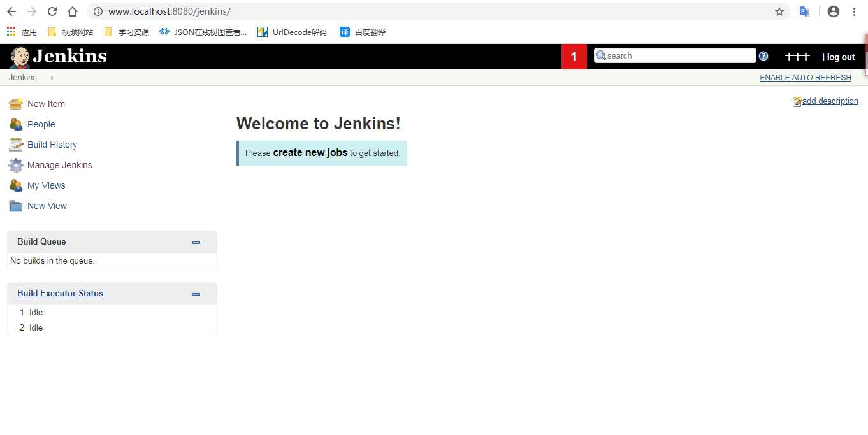Click executor 1 Idle row

coord(112,313)
